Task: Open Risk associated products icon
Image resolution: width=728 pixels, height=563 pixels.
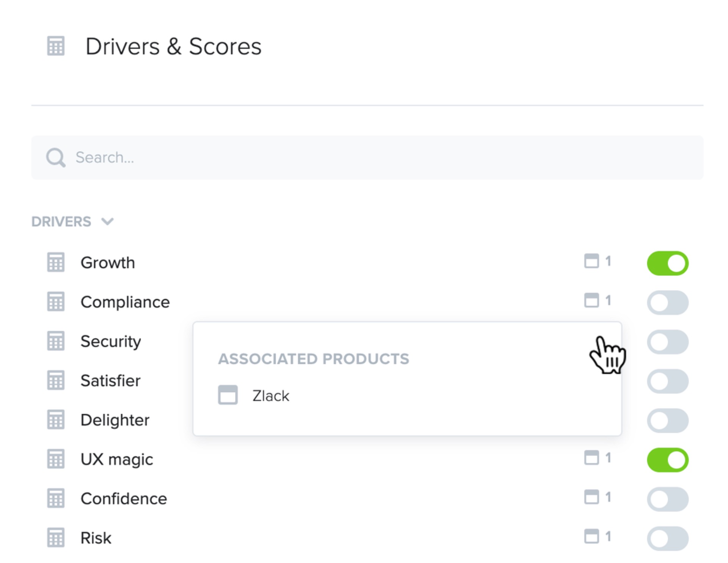Action: (x=591, y=536)
